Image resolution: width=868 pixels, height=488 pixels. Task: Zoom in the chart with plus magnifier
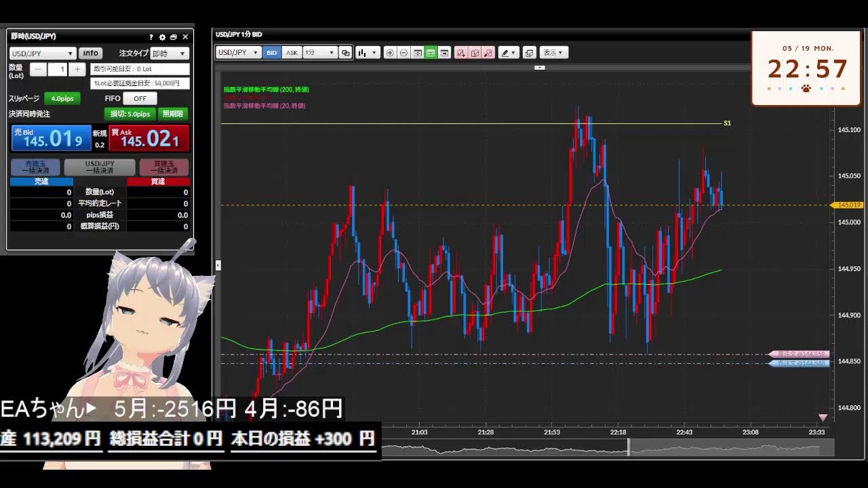pos(390,53)
